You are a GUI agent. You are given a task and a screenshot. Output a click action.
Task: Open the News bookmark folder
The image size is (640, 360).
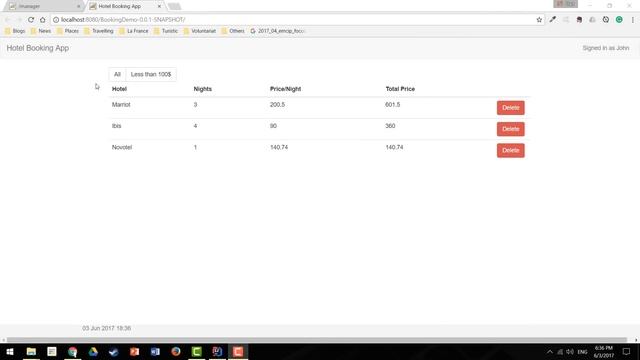(x=41, y=31)
